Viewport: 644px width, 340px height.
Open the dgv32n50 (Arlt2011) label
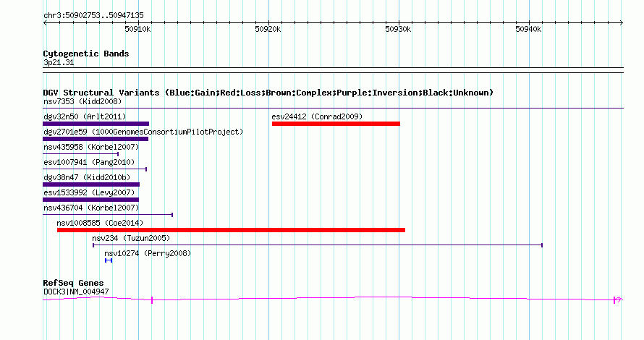85,116
